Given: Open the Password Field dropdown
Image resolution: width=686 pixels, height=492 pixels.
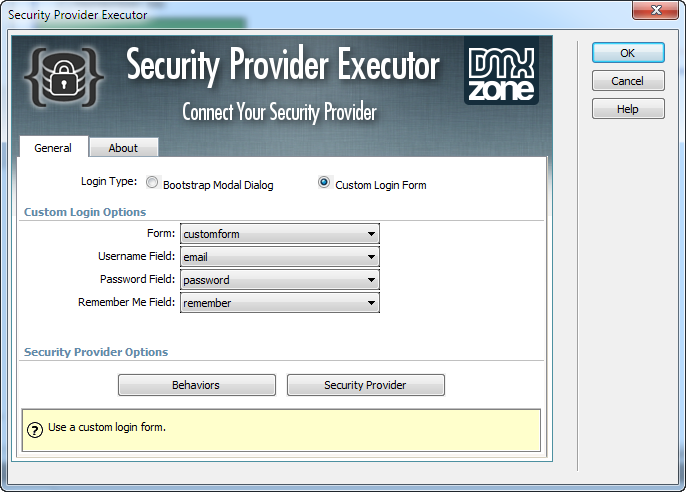Looking at the screenshot, I should pos(280,280).
